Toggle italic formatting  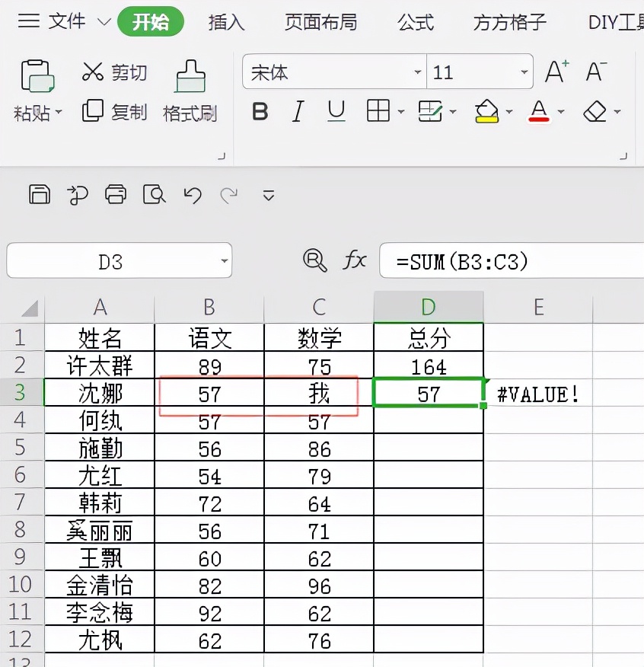pos(298,111)
